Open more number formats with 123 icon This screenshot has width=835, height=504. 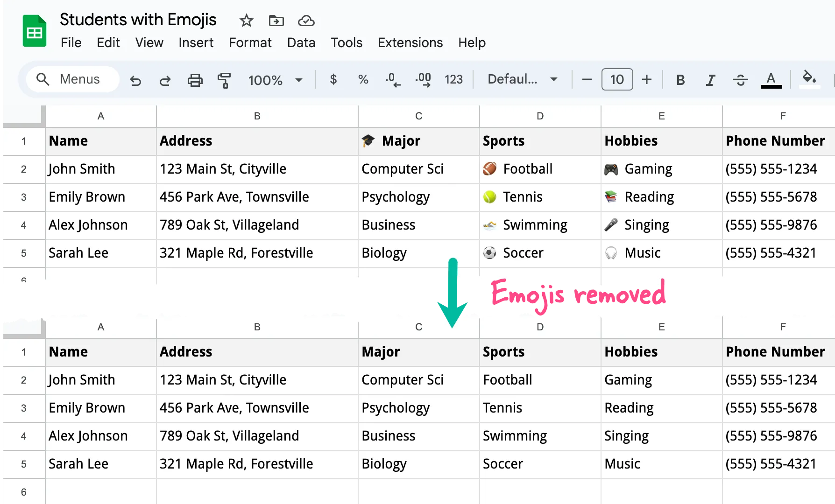(453, 79)
